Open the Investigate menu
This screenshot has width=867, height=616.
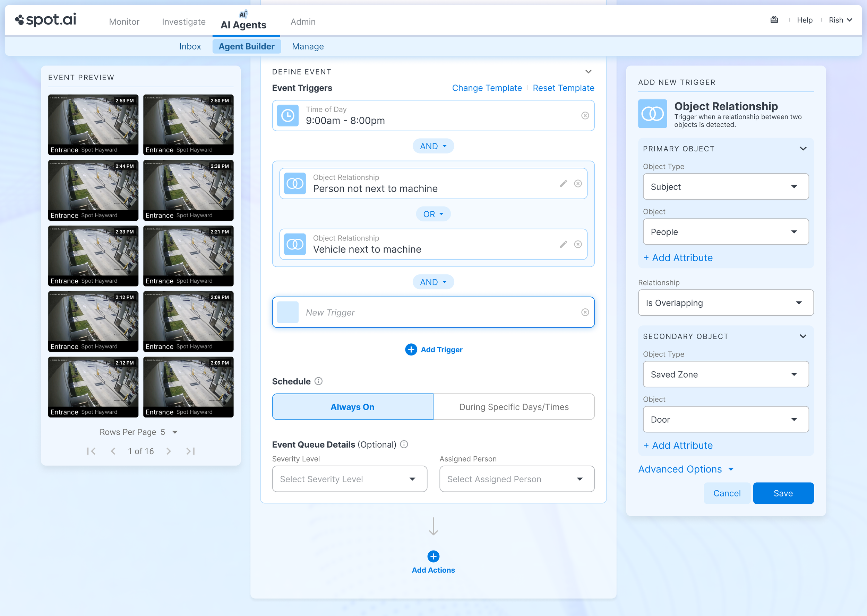(184, 21)
